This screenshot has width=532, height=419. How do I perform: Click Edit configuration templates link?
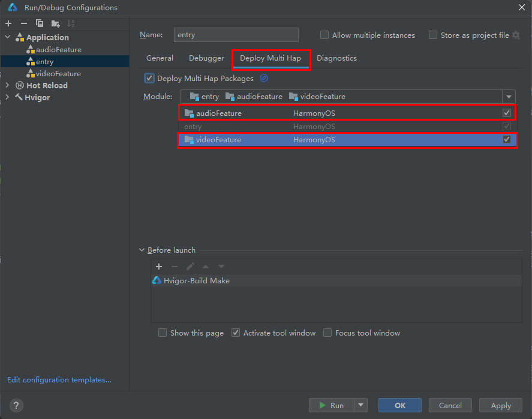[59, 379]
